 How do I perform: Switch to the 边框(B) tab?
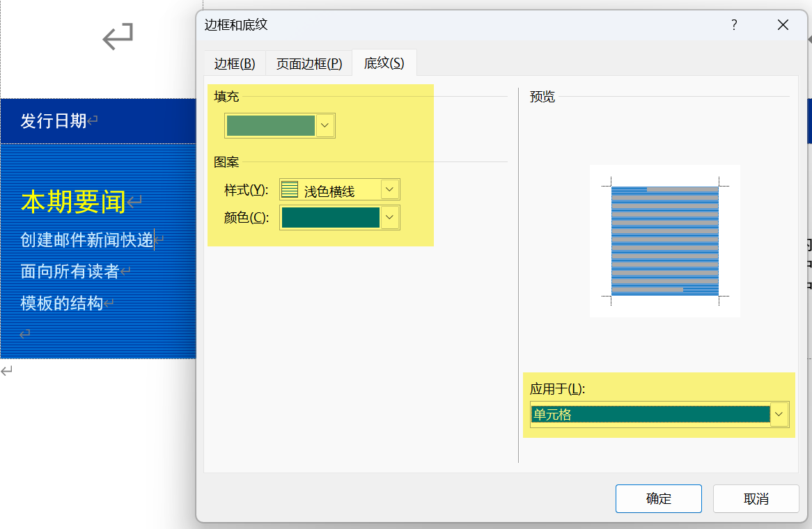[235, 63]
